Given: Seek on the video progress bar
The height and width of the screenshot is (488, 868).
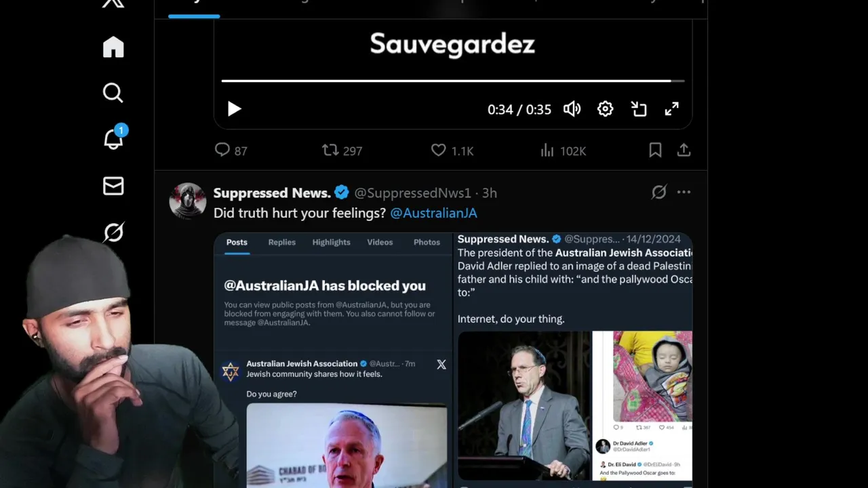Looking at the screenshot, I should pos(452,81).
